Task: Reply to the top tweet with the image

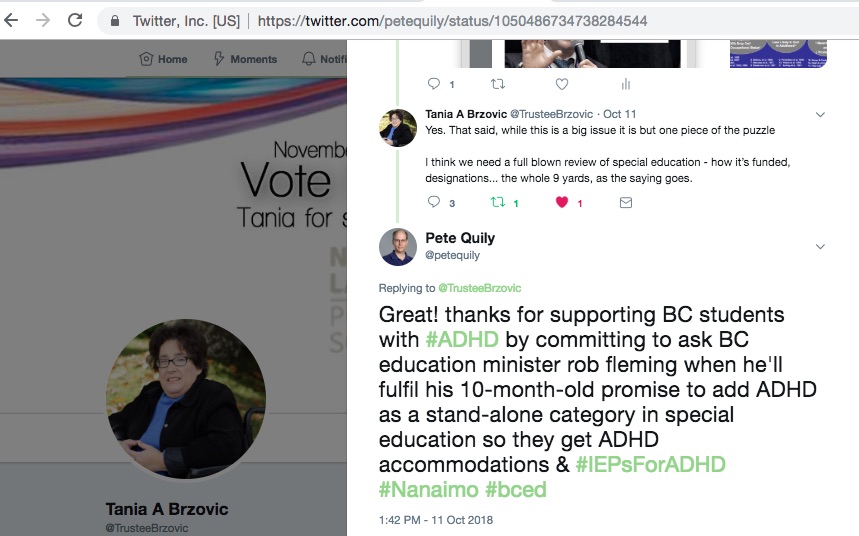Action: pos(433,84)
